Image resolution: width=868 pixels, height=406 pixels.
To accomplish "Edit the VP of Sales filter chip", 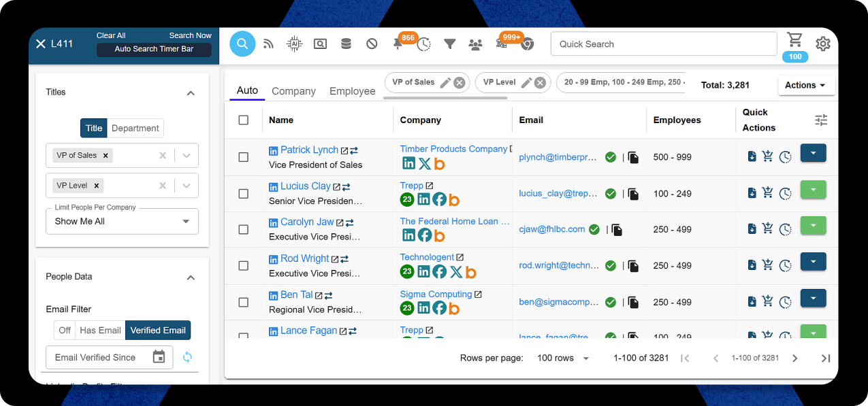I will (445, 82).
